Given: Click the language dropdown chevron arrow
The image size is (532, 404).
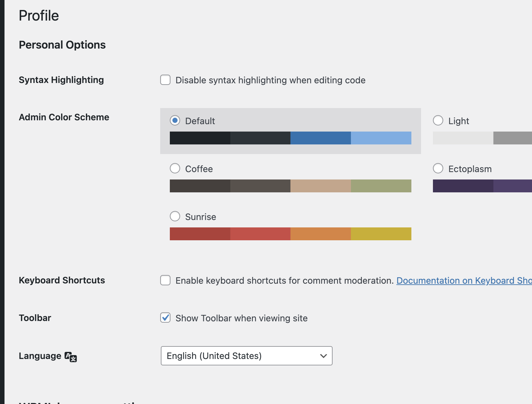Looking at the screenshot, I should pos(324,356).
